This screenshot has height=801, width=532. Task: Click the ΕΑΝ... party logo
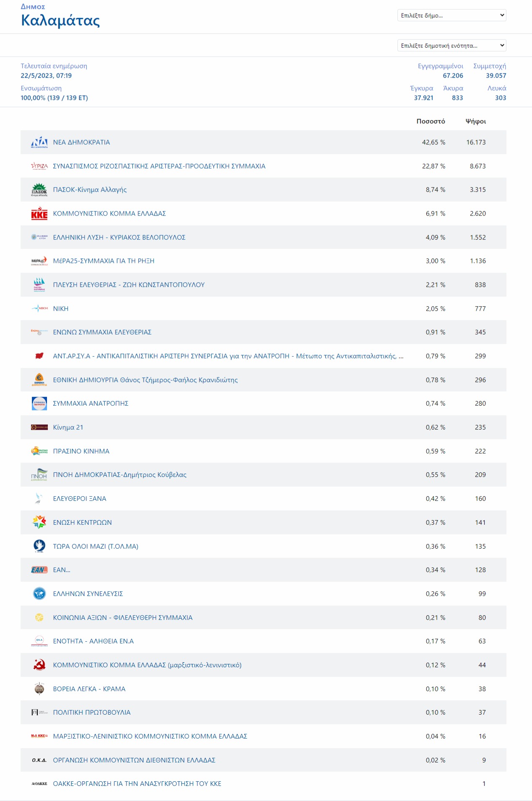click(39, 570)
